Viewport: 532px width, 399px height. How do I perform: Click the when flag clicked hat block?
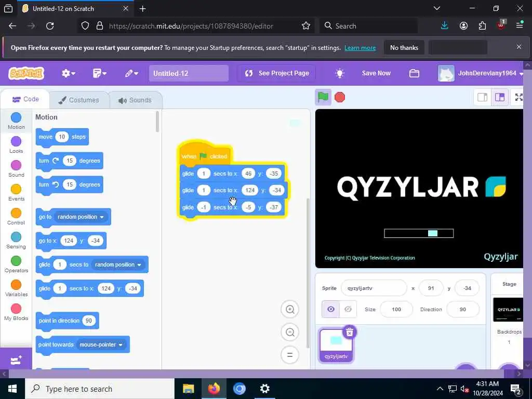pos(205,155)
